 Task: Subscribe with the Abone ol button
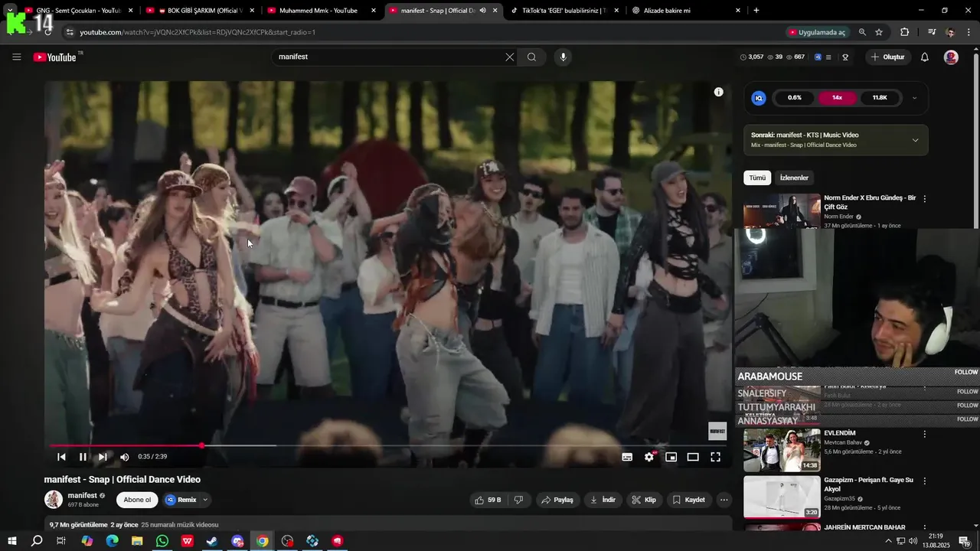tap(137, 500)
